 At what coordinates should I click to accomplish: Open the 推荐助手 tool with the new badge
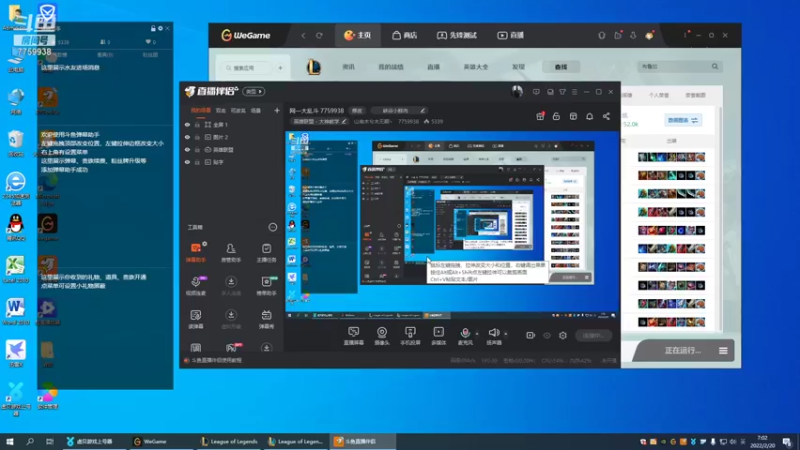(266, 286)
